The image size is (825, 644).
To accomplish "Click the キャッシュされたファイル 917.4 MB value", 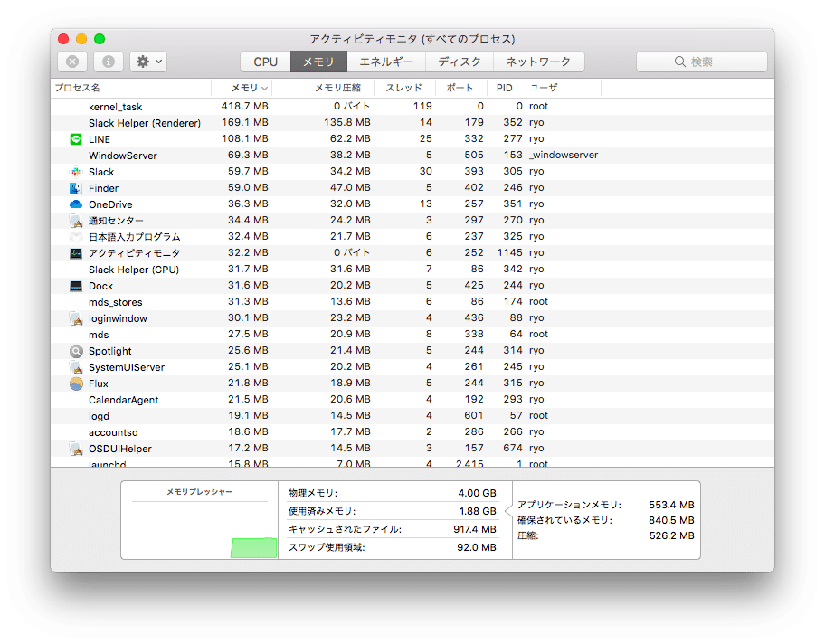I will [475, 529].
